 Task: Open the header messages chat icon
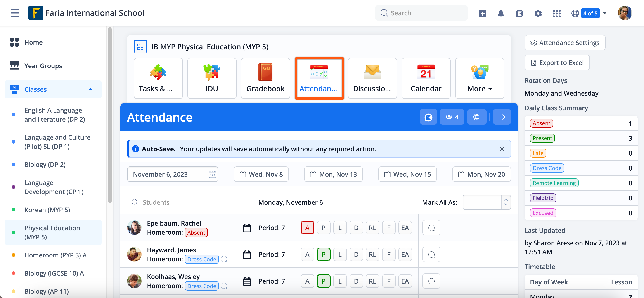tap(519, 13)
